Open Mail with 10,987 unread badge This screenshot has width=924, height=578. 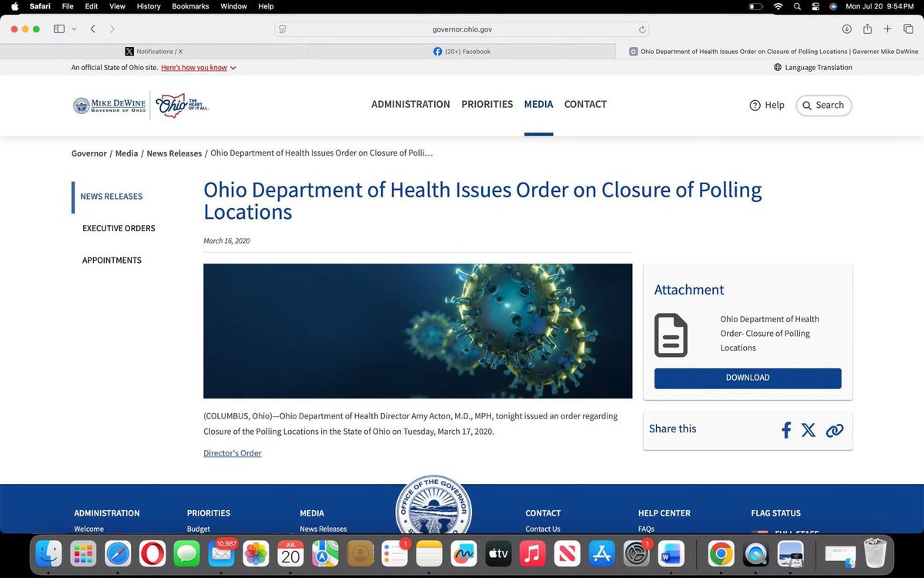[x=222, y=553]
